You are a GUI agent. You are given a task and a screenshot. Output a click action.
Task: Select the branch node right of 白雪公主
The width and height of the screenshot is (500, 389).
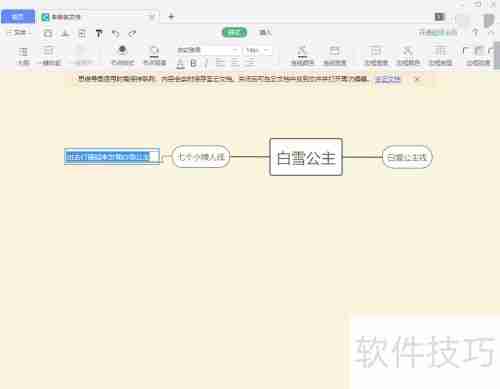pyautogui.click(x=407, y=157)
